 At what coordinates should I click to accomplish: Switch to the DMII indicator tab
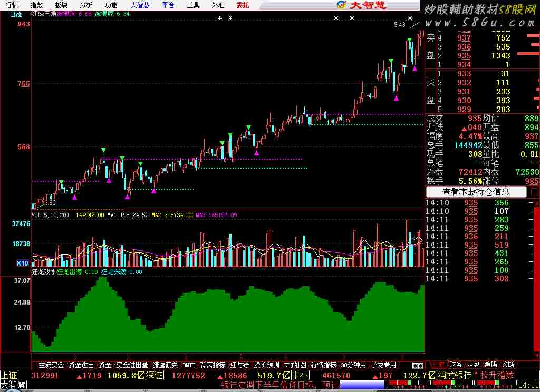(189, 365)
